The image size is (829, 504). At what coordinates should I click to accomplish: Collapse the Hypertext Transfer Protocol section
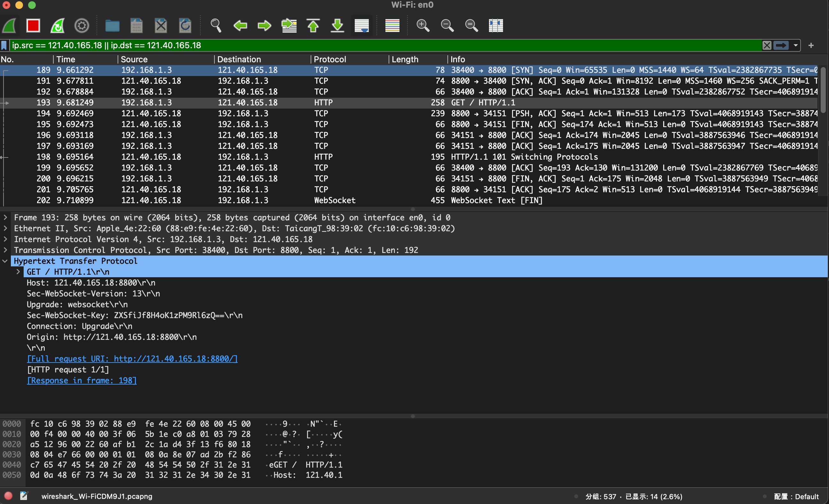click(x=5, y=261)
